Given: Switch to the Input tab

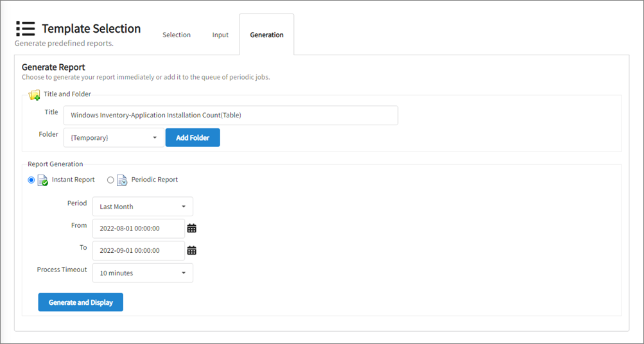Looking at the screenshot, I should [220, 35].
